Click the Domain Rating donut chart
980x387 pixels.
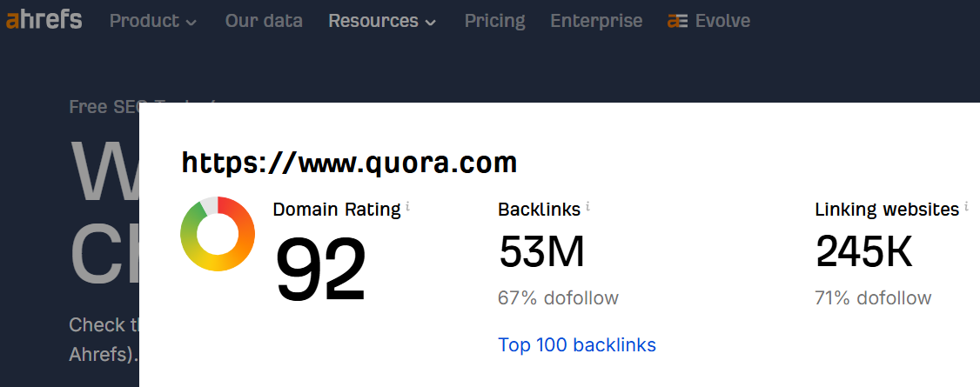click(x=218, y=234)
